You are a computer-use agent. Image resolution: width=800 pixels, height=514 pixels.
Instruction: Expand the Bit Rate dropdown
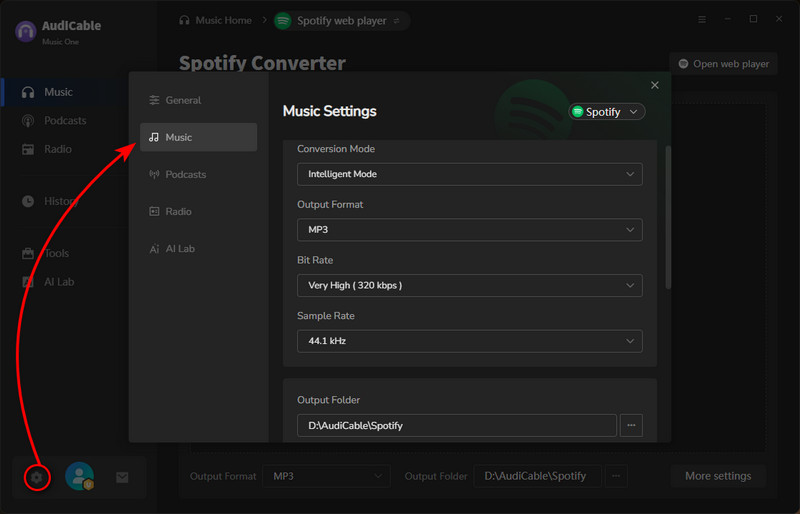coord(469,285)
